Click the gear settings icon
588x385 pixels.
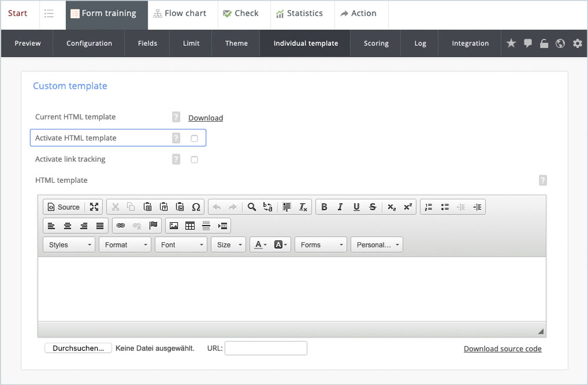[x=577, y=43]
